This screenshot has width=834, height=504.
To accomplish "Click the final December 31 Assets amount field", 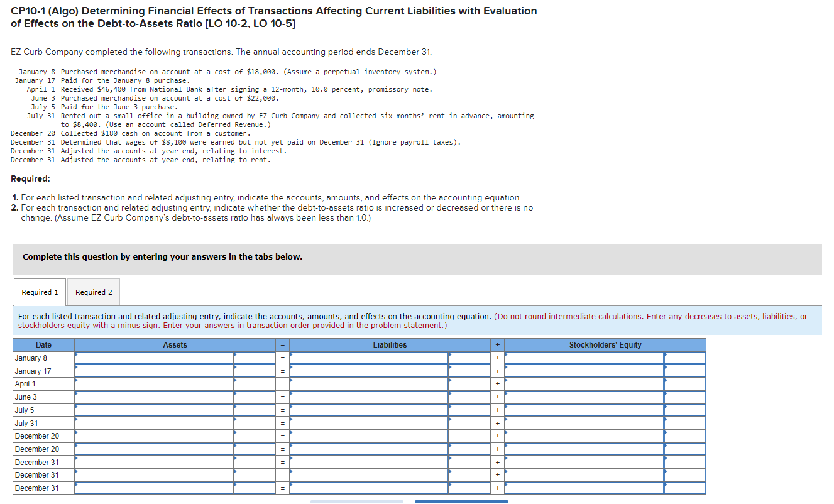I will click(255, 488).
